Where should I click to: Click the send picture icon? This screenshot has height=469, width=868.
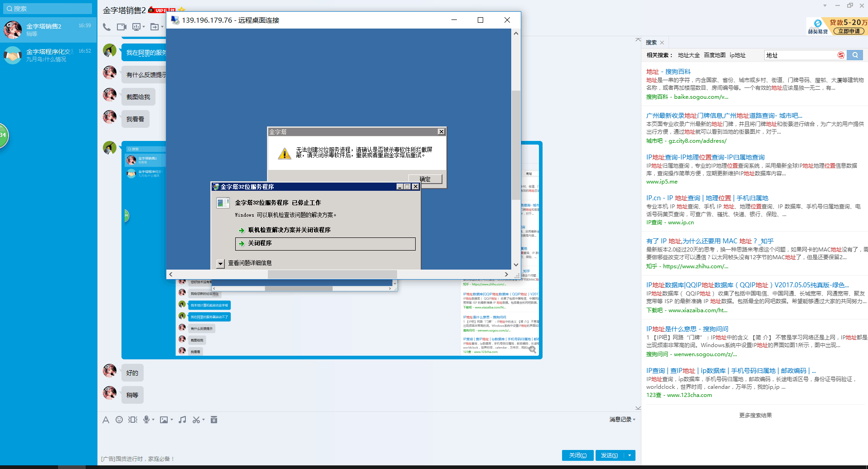(x=164, y=420)
